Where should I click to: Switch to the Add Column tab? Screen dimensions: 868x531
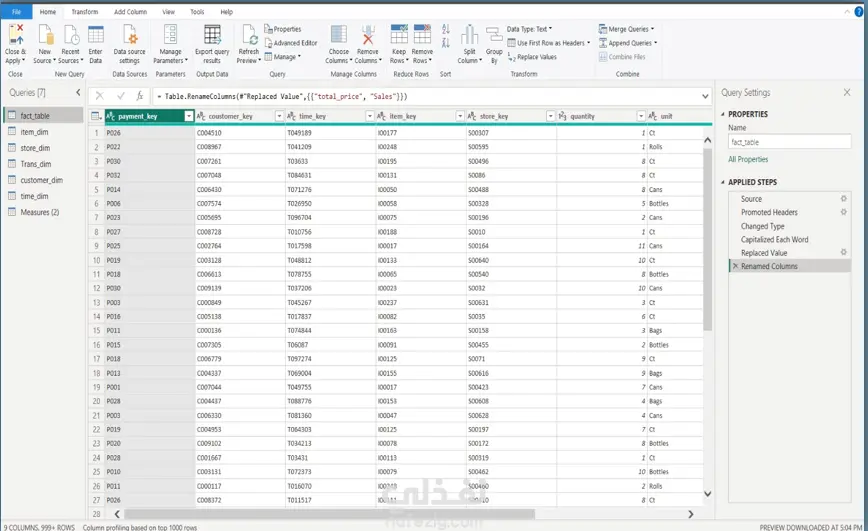131,12
